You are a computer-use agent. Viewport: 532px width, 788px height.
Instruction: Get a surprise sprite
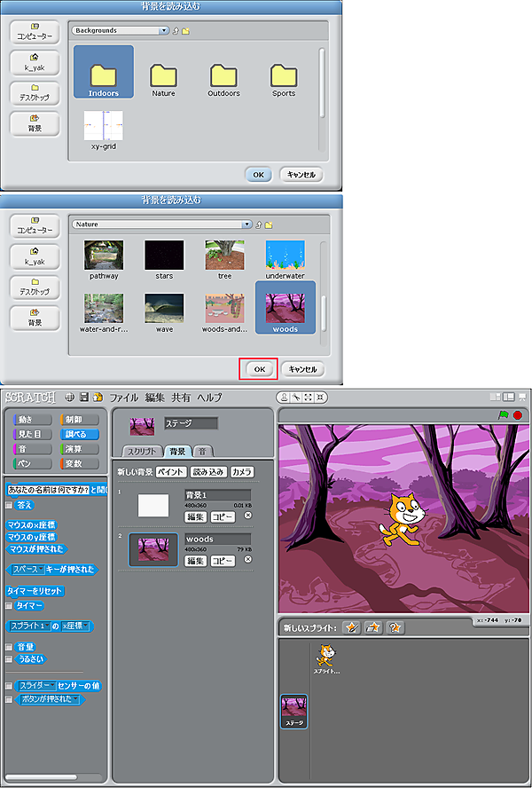pyautogui.click(x=395, y=628)
